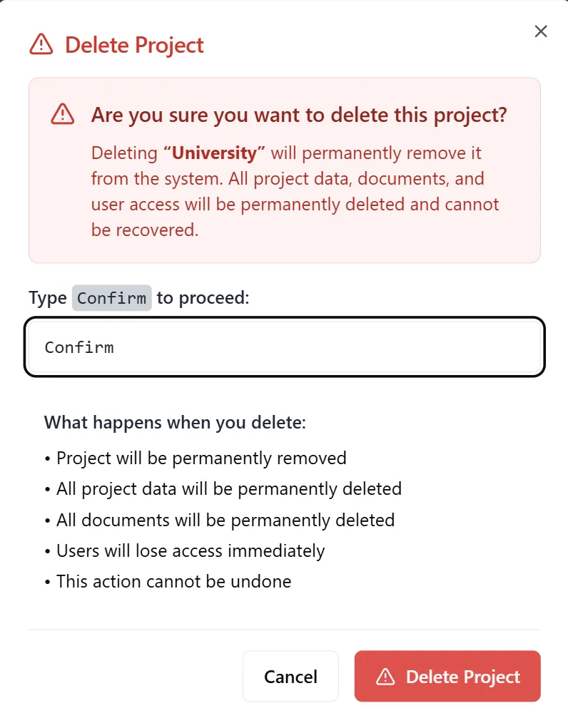Click the warning triangle beside Delete Project title
Image resolution: width=568 pixels, height=728 pixels.
(41, 45)
